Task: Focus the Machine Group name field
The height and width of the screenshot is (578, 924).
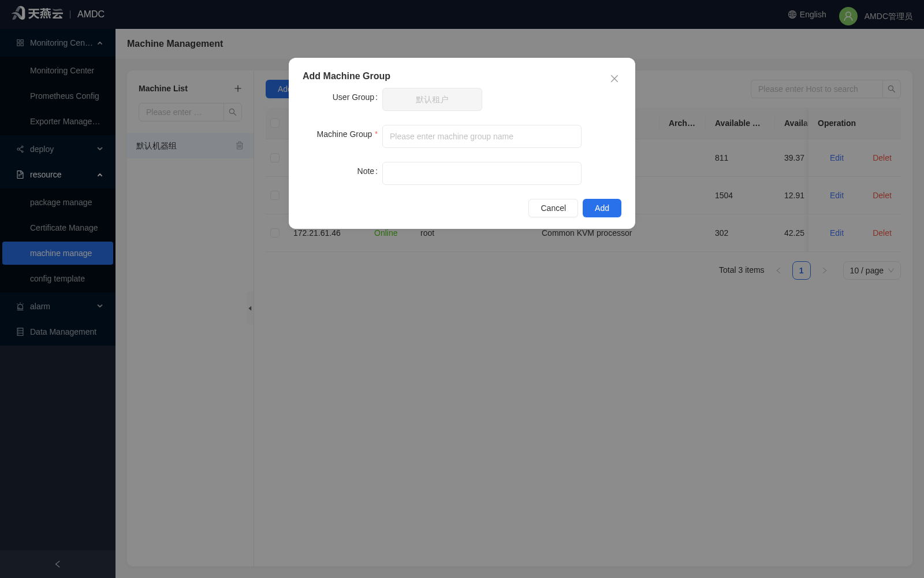Action: point(482,136)
